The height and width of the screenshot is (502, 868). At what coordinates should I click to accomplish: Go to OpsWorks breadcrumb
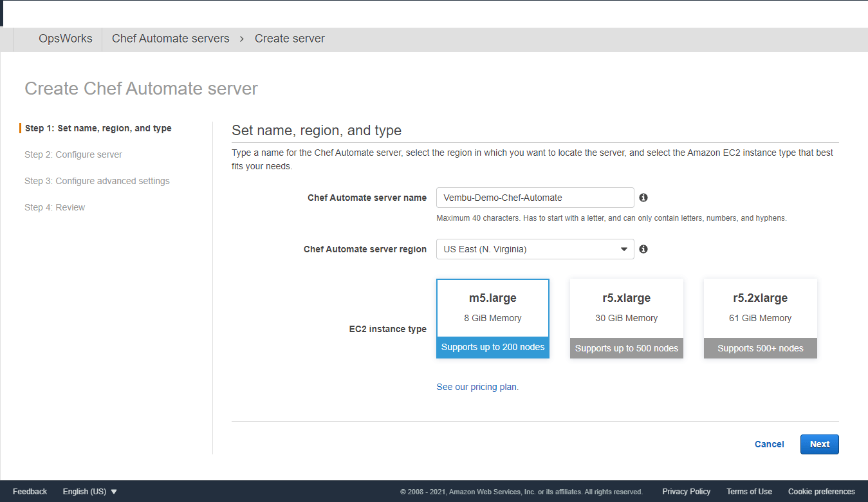[66, 39]
